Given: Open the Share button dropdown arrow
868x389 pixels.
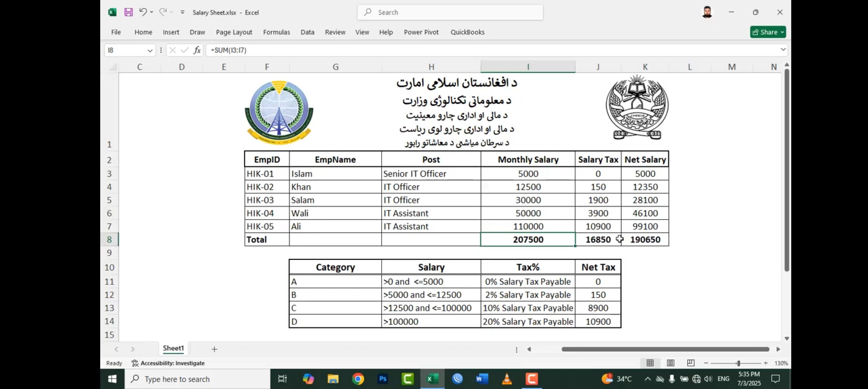Looking at the screenshot, I should coord(782,32).
